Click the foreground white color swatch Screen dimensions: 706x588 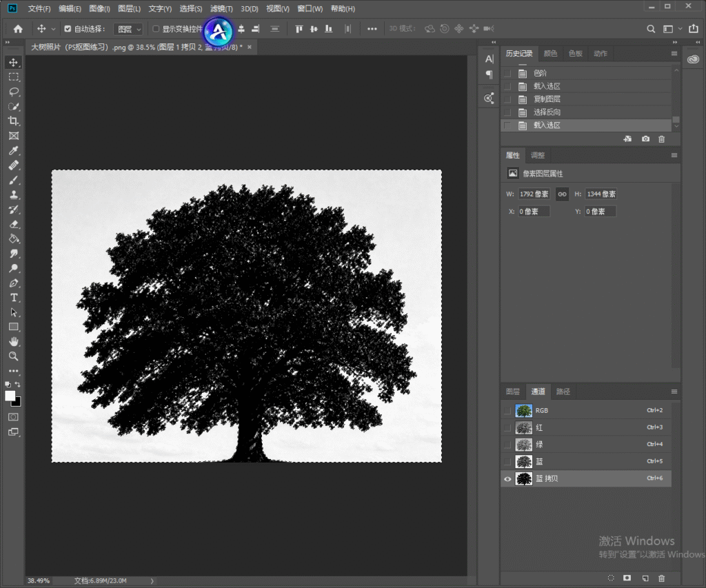10,396
